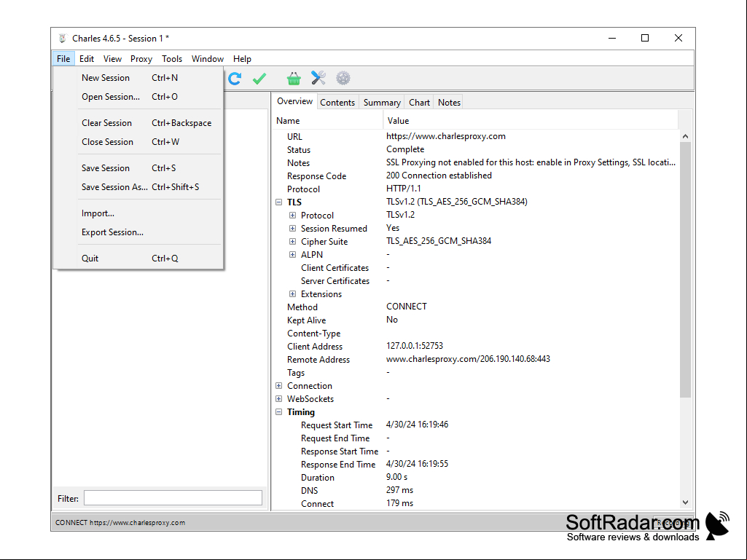Screen dimensions: 747x560
Task: Select the Request Start Time row
Action: tap(477, 425)
